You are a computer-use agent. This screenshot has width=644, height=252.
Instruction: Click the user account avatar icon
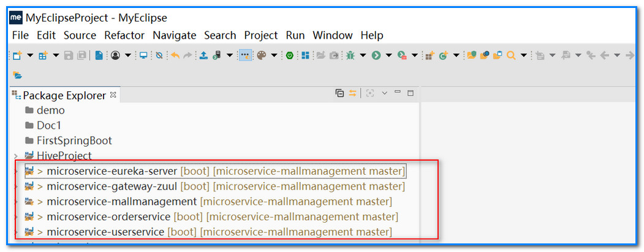(x=115, y=55)
